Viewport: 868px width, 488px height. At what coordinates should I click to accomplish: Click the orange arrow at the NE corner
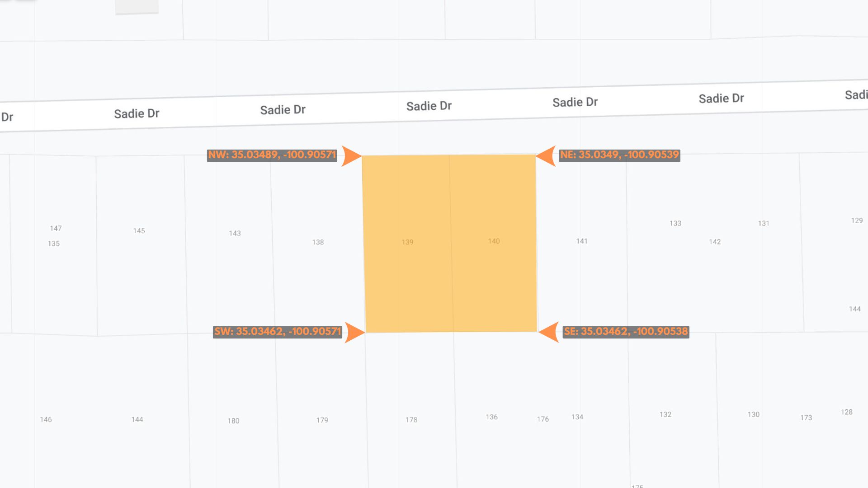546,156
